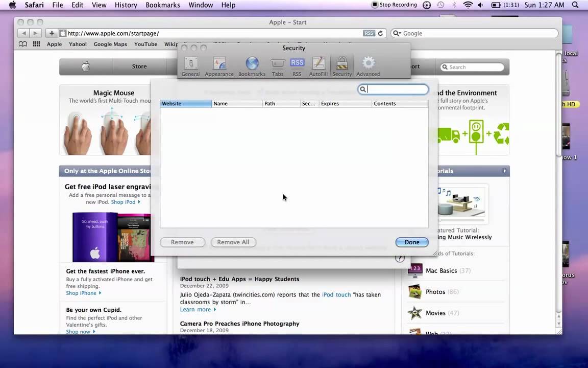Sort cookies by Name column

click(237, 104)
